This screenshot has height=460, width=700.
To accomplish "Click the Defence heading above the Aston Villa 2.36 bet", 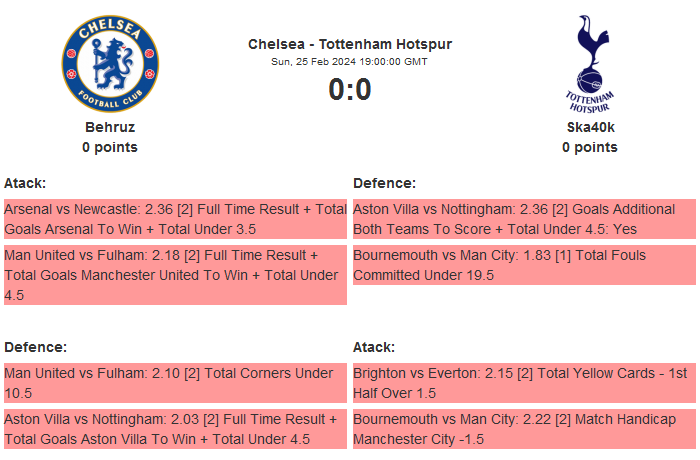I will pos(384,183).
